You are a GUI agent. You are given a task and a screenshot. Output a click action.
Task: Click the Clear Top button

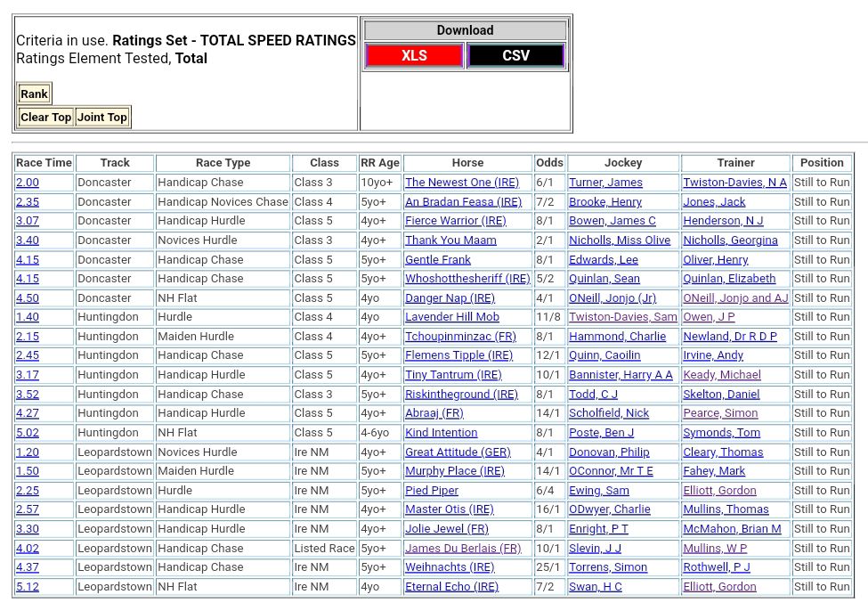click(45, 118)
